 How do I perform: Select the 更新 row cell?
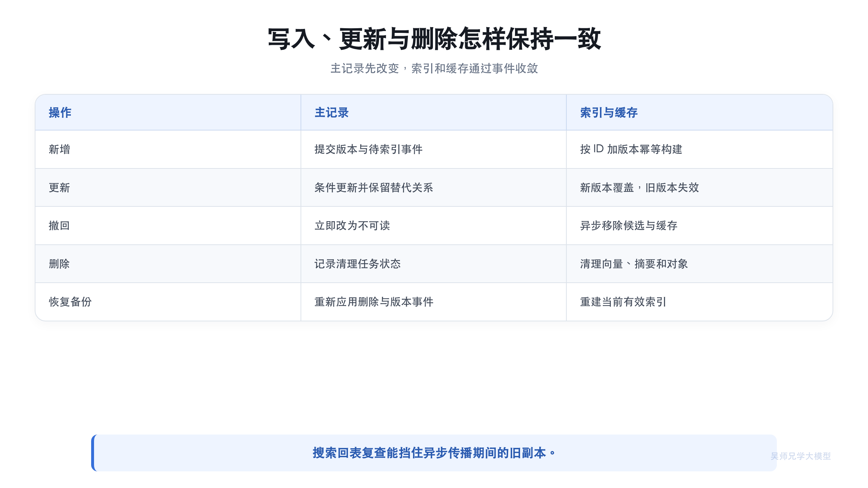pyautogui.click(x=168, y=188)
